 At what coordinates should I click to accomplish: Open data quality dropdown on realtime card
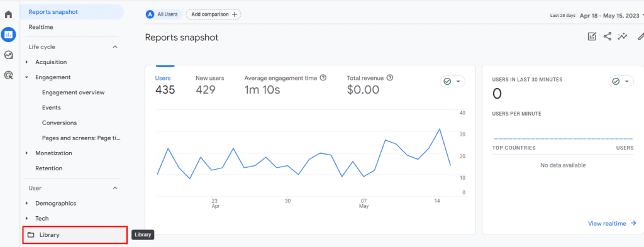click(621, 81)
